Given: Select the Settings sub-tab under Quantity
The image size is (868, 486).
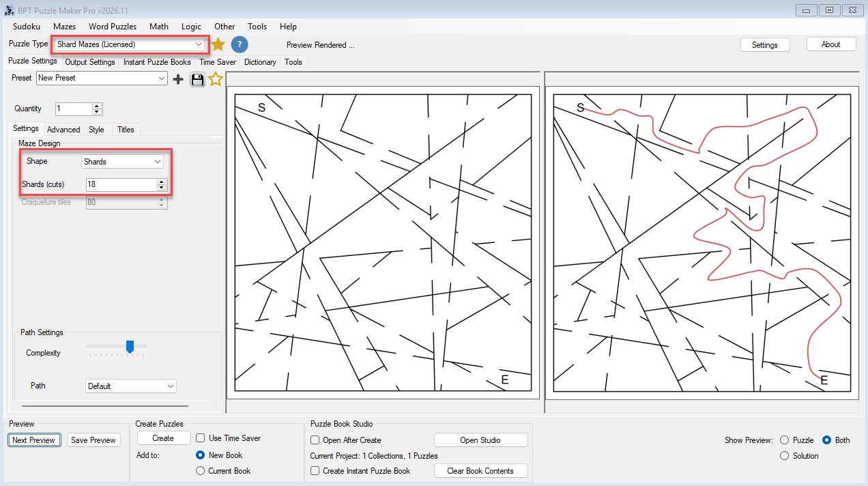Looking at the screenshot, I should click(x=26, y=129).
